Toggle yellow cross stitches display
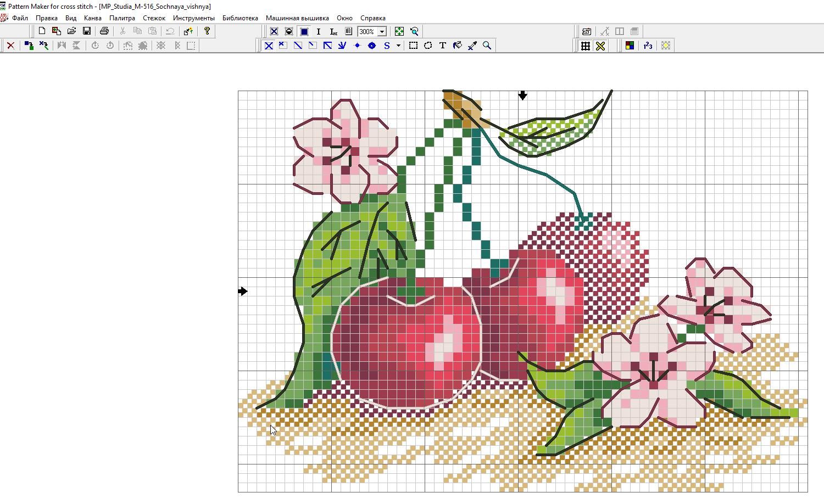Image resolution: width=824 pixels, height=504 pixels. click(600, 46)
